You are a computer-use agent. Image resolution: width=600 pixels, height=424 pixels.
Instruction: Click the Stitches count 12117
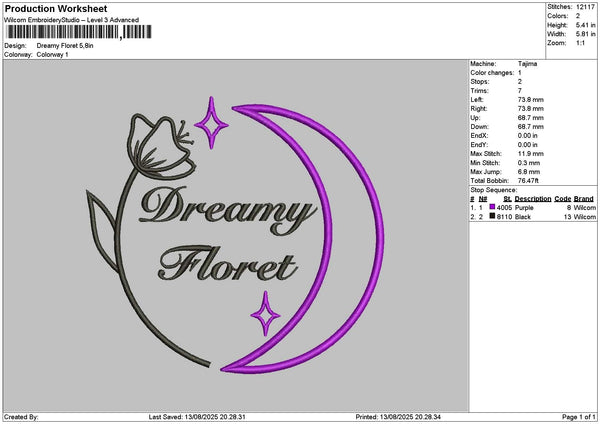[585, 7]
